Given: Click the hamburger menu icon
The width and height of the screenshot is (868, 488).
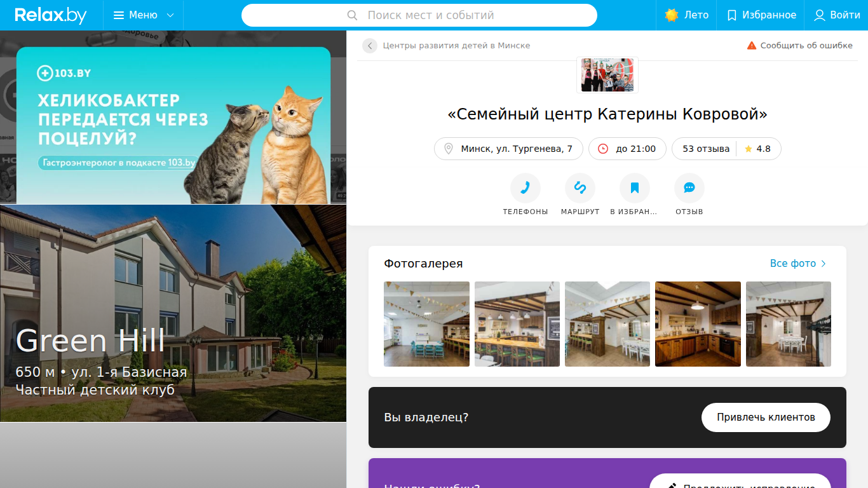Looking at the screenshot, I should (x=119, y=15).
